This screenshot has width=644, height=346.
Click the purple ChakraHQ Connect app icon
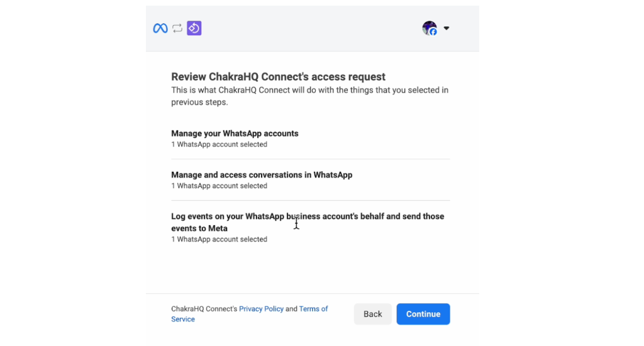coord(194,28)
